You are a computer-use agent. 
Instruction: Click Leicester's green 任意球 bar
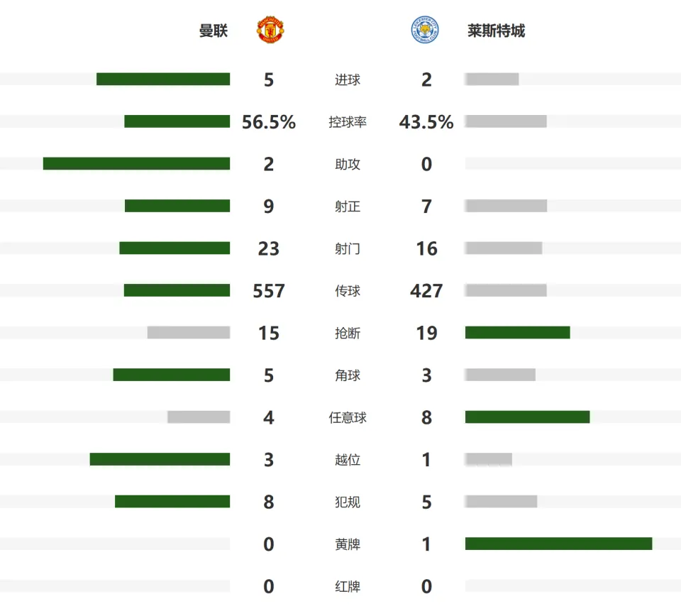[x=527, y=417]
